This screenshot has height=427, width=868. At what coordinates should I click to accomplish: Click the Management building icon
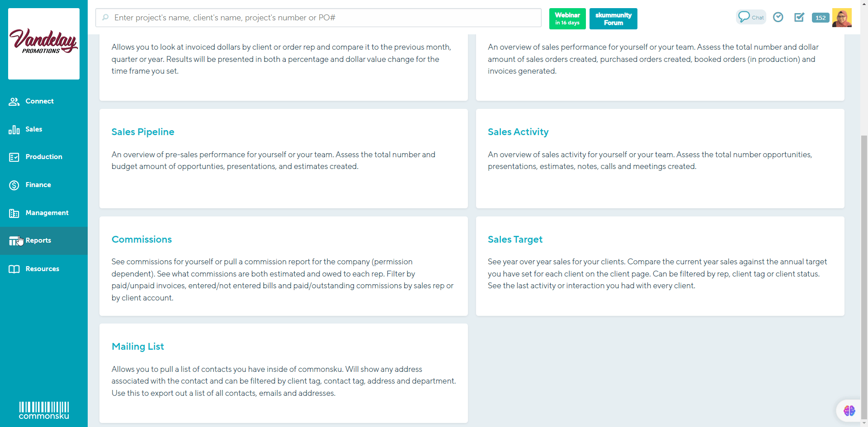pos(14,213)
